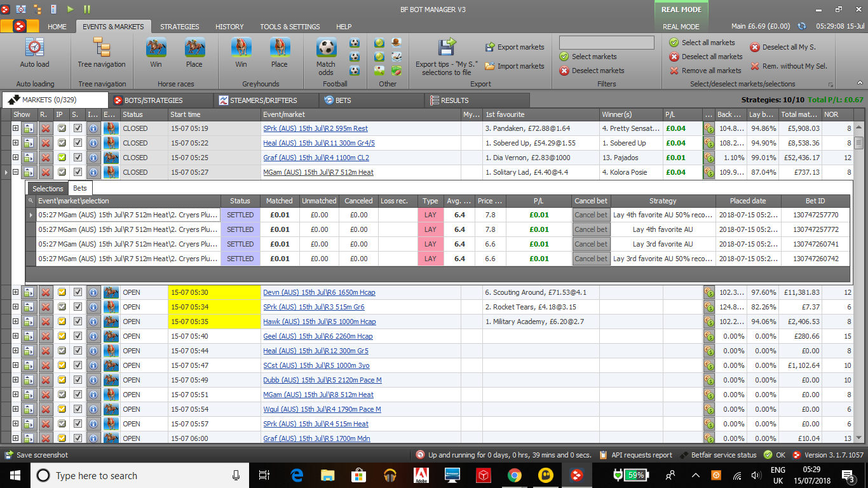Click the Filters text input field
The height and width of the screenshot is (488, 868).
(606, 43)
